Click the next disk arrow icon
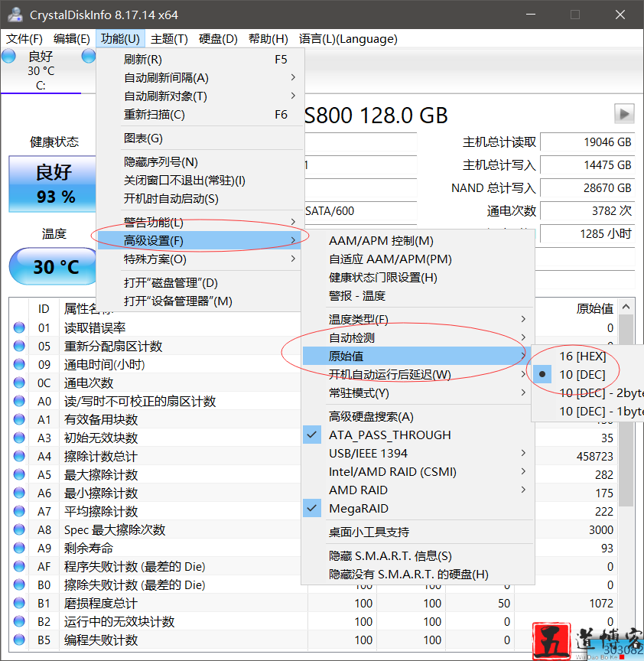Image resolution: width=644 pixels, height=661 pixels. click(624, 113)
